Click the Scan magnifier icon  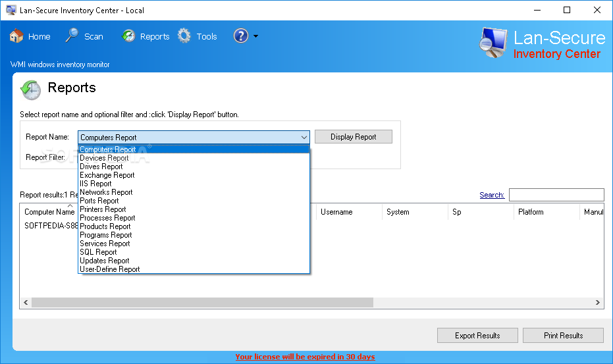tap(72, 35)
